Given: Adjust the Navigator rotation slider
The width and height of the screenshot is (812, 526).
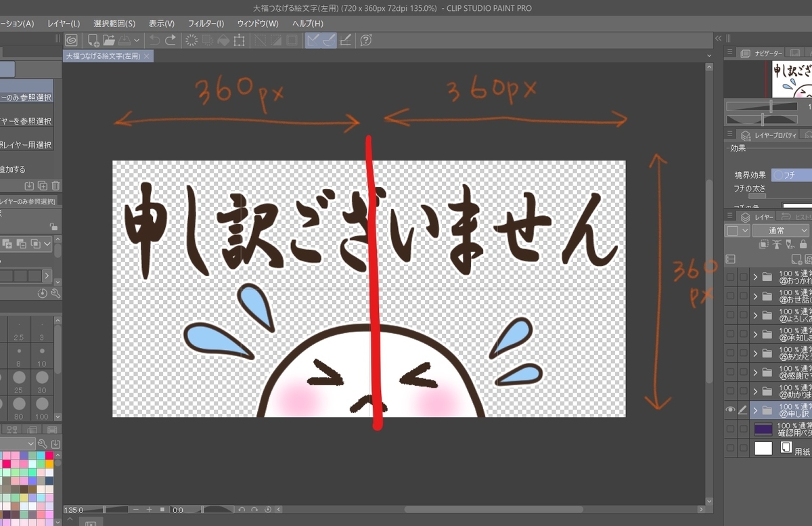Looking at the screenshot, I should (762, 119).
